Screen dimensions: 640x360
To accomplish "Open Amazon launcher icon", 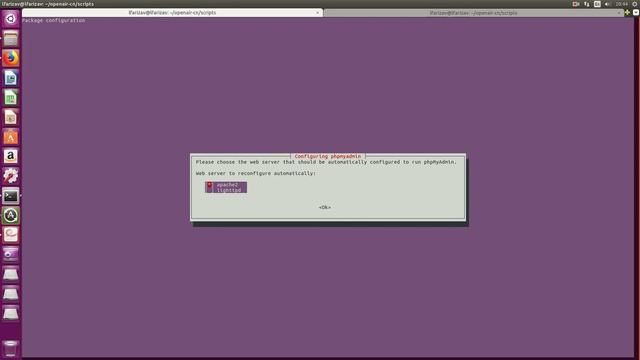I will 11,156.
